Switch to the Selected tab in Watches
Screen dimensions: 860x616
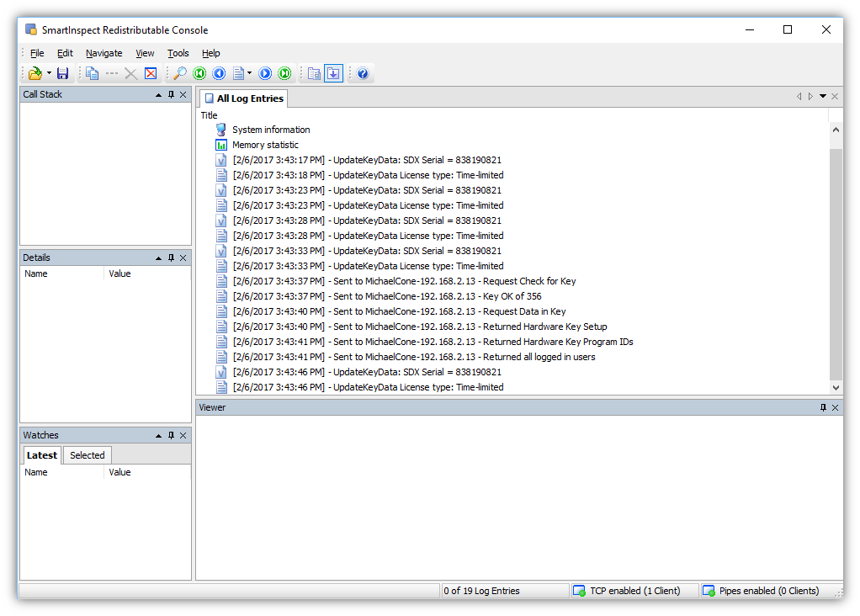tap(88, 455)
